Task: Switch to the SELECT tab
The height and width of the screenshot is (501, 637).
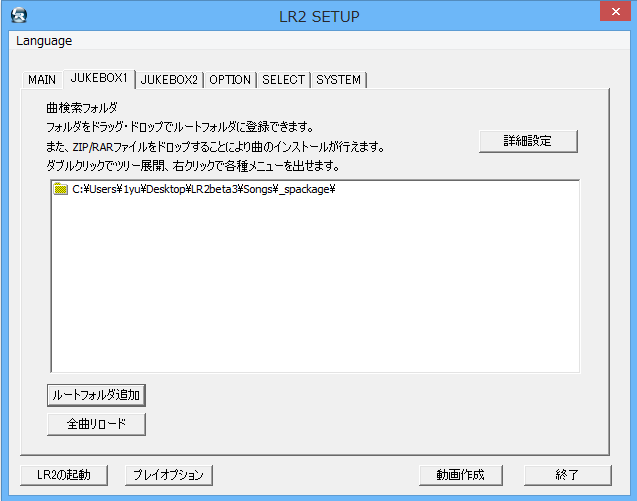Action: click(x=283, y=80)
